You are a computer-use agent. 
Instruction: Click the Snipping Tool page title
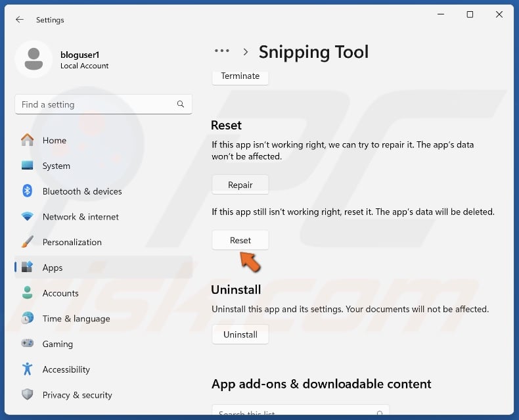pos(313,52)
